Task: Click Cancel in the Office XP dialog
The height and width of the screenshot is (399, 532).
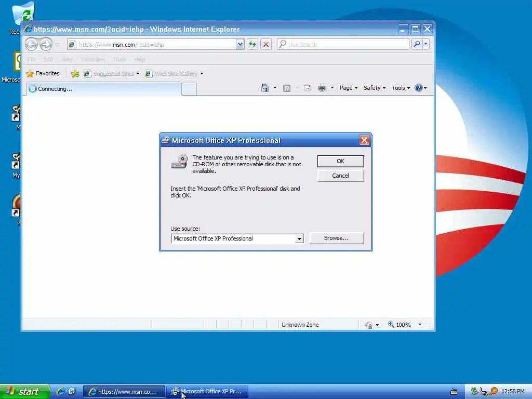Action: point(340,176)
